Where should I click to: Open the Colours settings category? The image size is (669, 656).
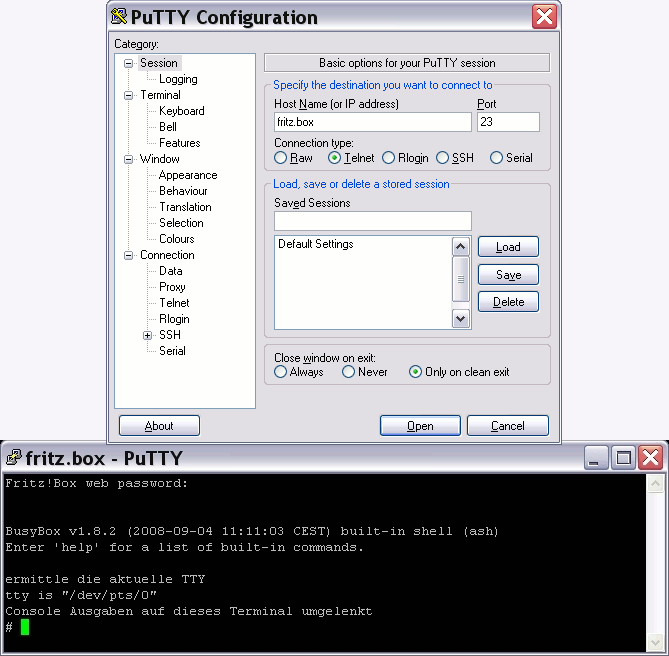coord(177,239)
